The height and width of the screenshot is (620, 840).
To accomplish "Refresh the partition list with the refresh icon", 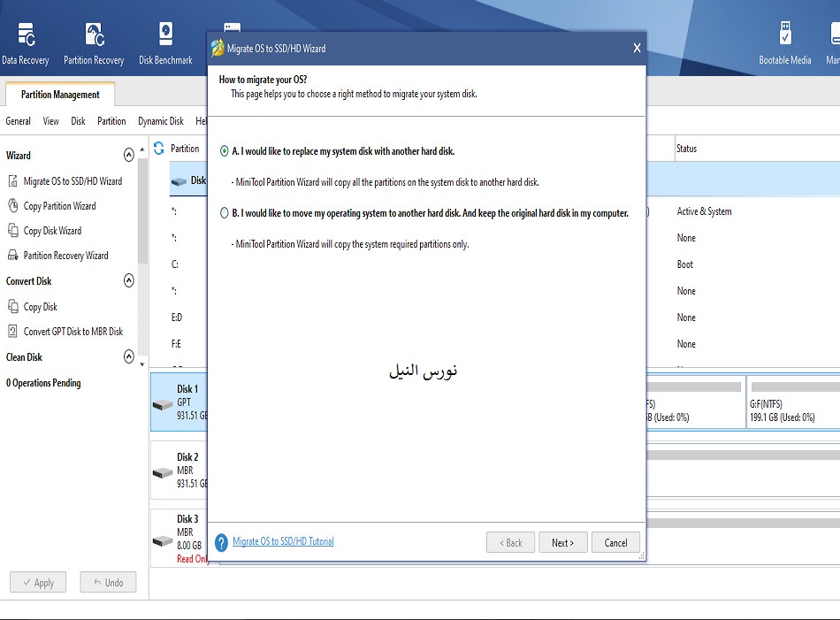I will (159, 149).
